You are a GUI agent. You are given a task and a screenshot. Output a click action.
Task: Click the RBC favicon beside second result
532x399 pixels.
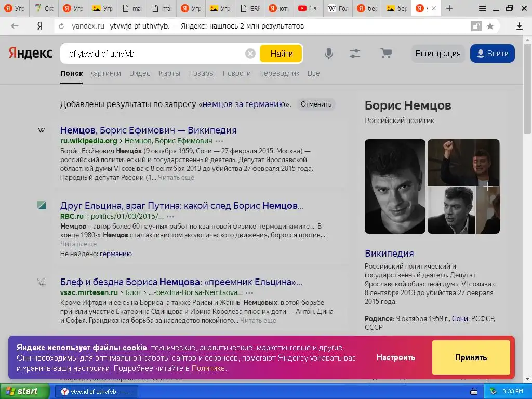click(42, 205)
